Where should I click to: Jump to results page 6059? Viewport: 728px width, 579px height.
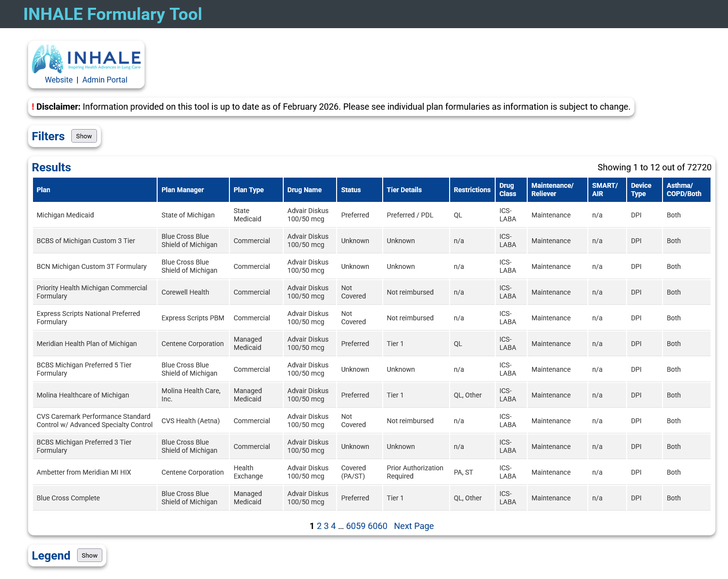coord(356,526)
